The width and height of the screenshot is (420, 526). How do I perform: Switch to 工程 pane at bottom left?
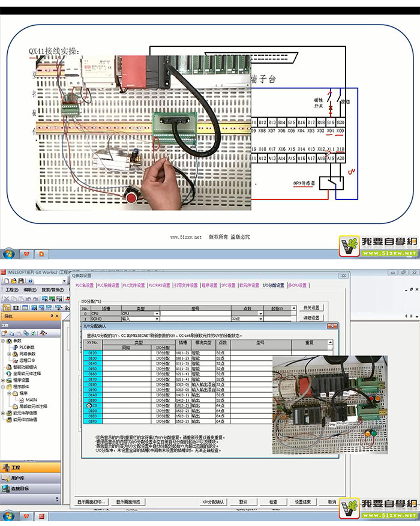coord(30,467)
